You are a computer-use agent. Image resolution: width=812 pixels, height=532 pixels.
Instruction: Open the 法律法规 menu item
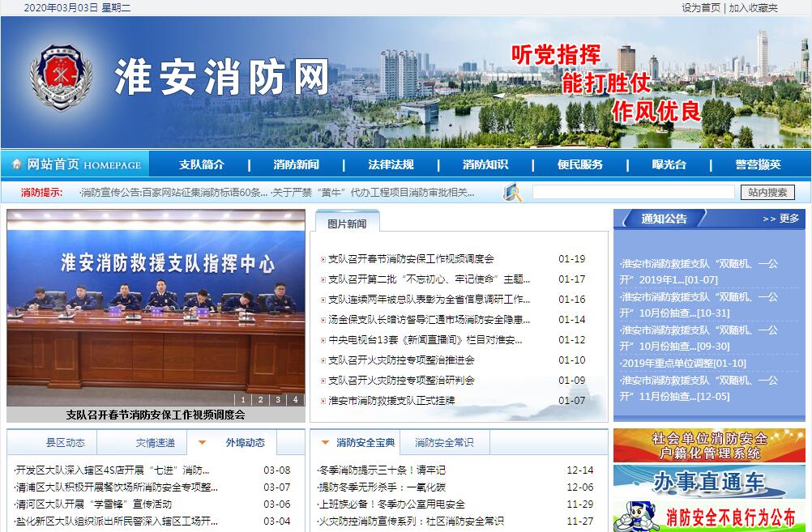[x=391, y=164]
